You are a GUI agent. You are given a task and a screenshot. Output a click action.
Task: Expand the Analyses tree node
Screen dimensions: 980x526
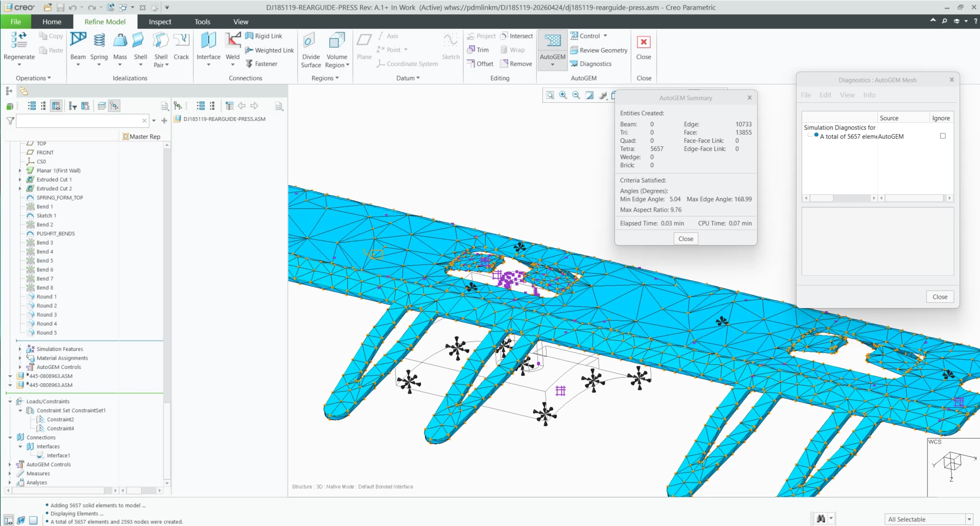click(10, 483)
